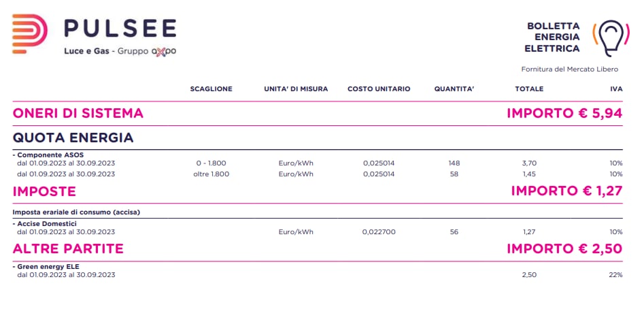Click the QUANTITA' column header
Screen dimensions: 644x335
tap(454, 89)
